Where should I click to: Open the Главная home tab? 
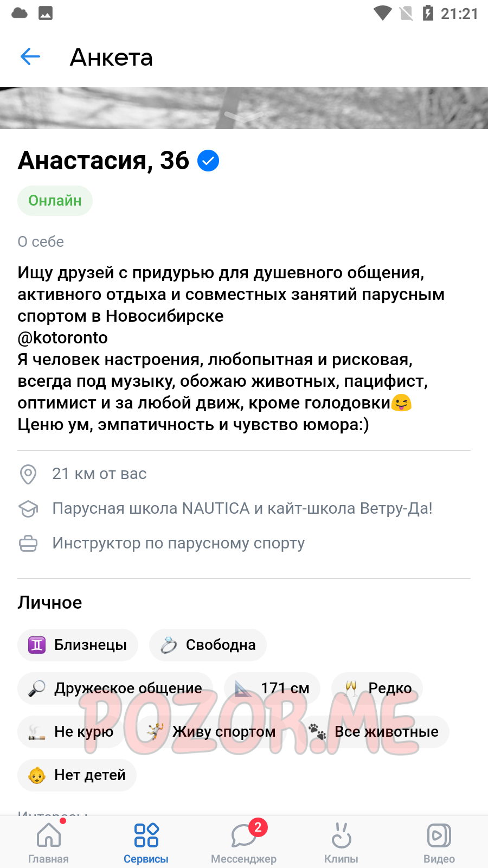pyautogui.click(x=49, y=842)
